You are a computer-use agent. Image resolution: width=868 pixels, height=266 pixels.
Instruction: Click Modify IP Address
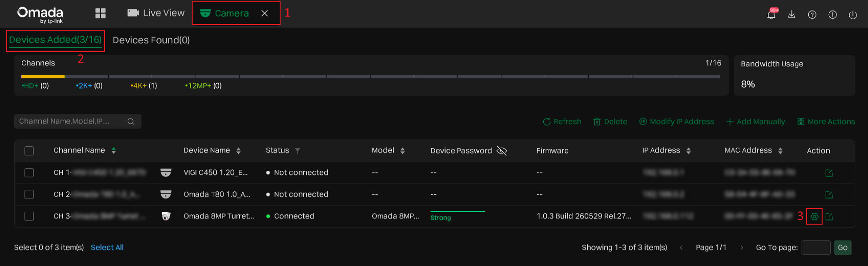[x=677, y=122]
